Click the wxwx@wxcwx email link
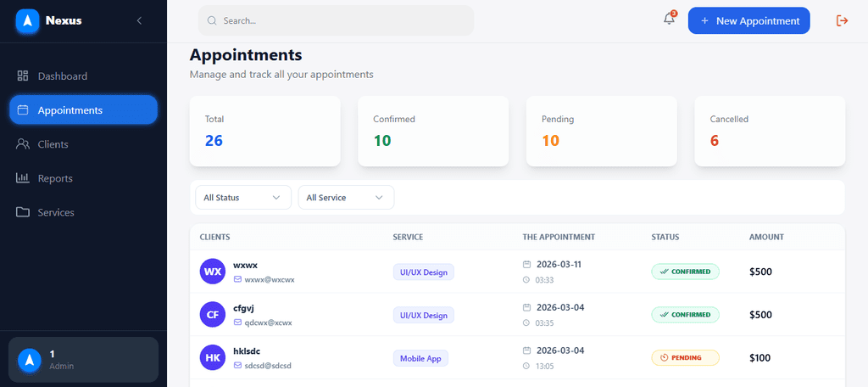The image size is (868, 387). [269, 279]
